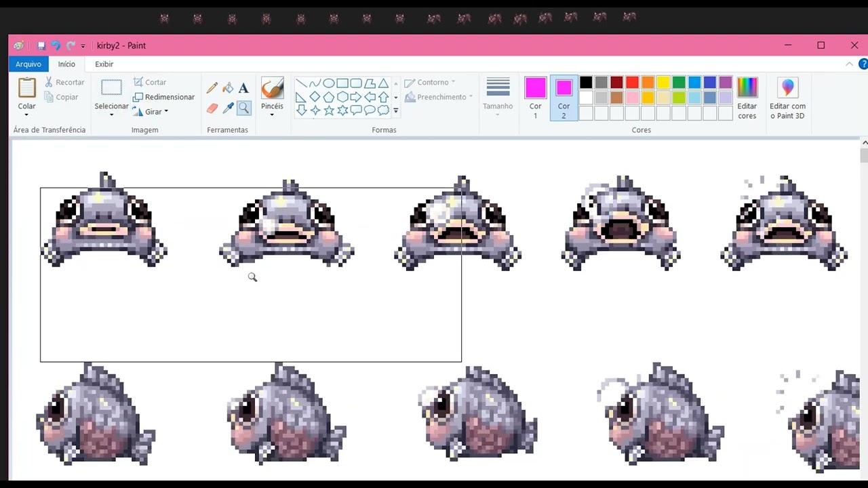Select the Color picker eyedropper tool
The image size is (868, 488).
[228, 108]
